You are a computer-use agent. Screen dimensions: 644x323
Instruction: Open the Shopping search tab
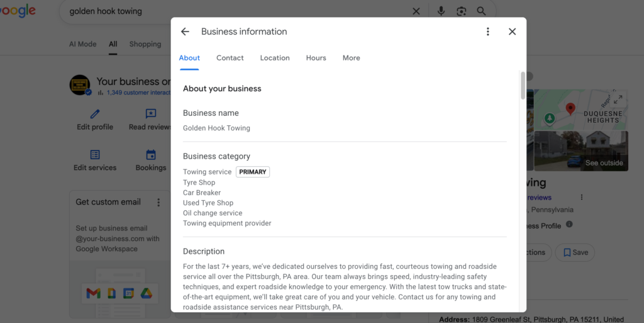[x=145, y=44]
